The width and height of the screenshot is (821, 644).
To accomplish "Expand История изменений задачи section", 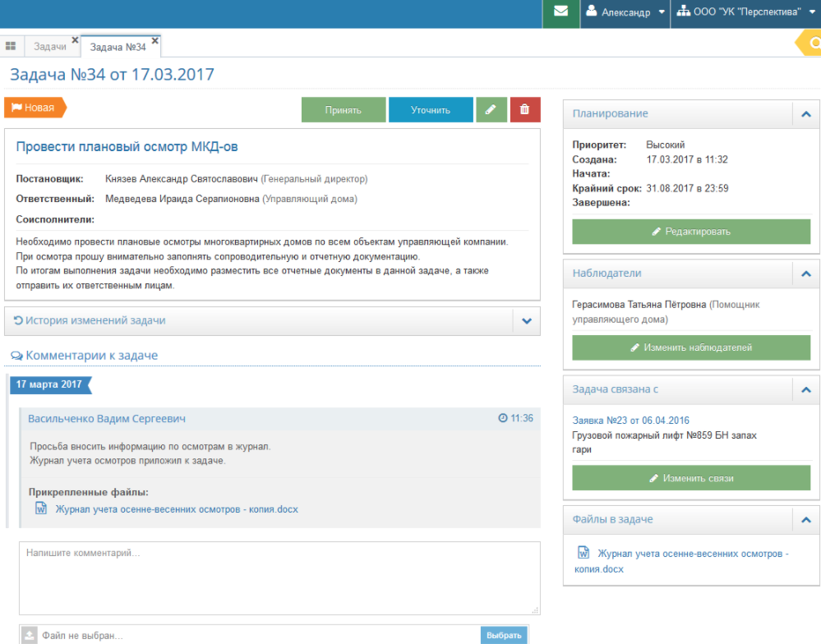I will (526, 321).
